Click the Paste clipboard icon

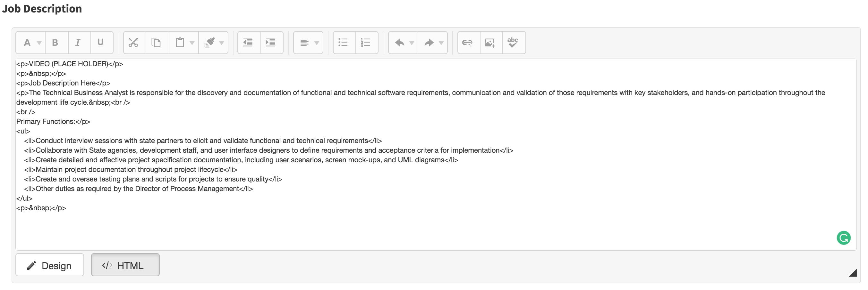(180, 43)
